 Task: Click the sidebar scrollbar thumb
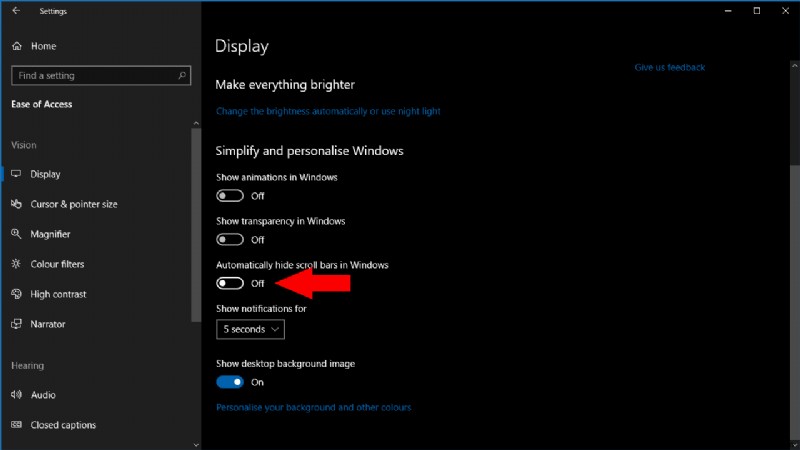tap(196, 224)
